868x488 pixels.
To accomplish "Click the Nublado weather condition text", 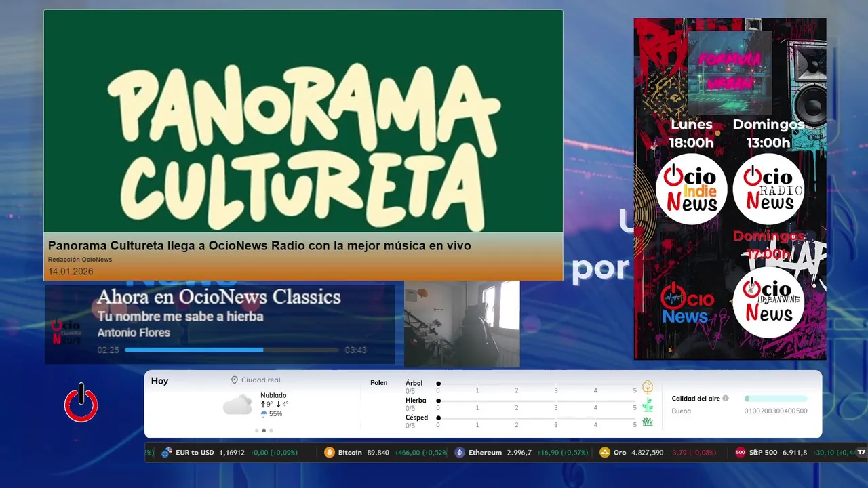I will pos(273,395).
